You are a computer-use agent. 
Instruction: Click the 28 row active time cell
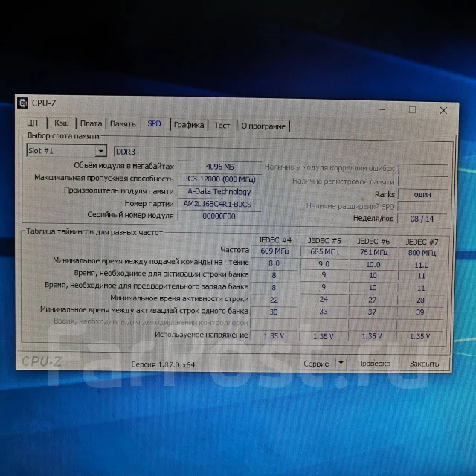tap(420, 300)
